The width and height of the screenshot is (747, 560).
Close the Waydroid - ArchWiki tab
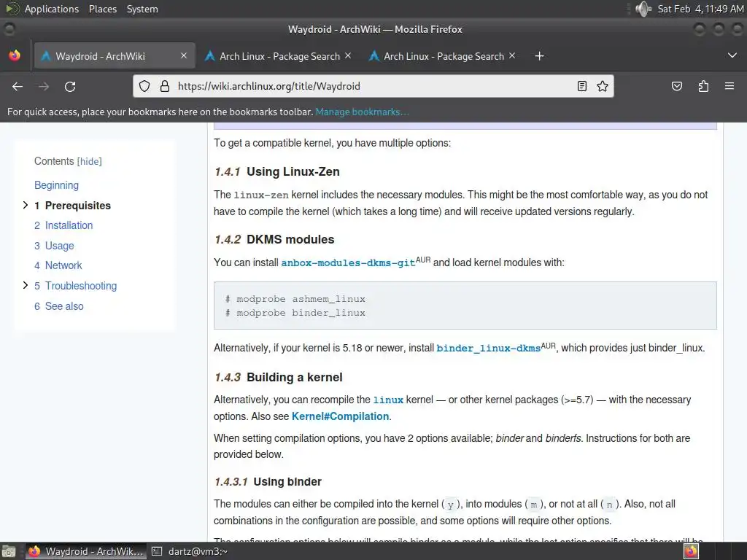(x=184, y=55)
